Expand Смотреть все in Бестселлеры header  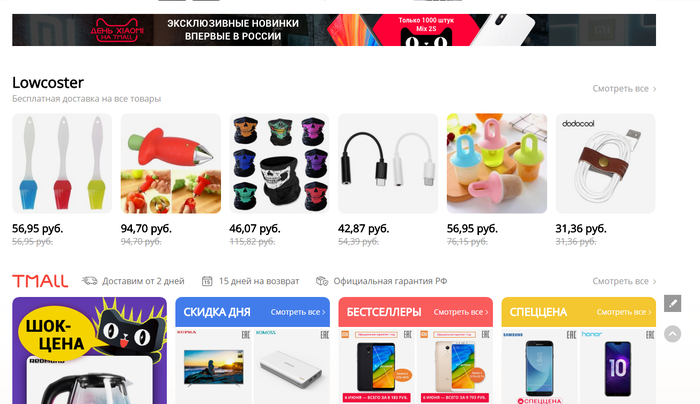(x=461, y=312)
